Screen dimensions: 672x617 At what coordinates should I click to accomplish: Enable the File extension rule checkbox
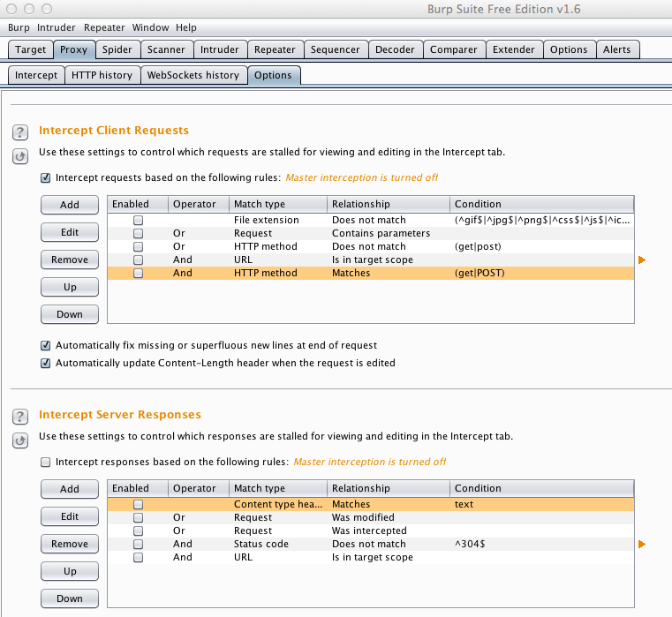pos(138,220)
